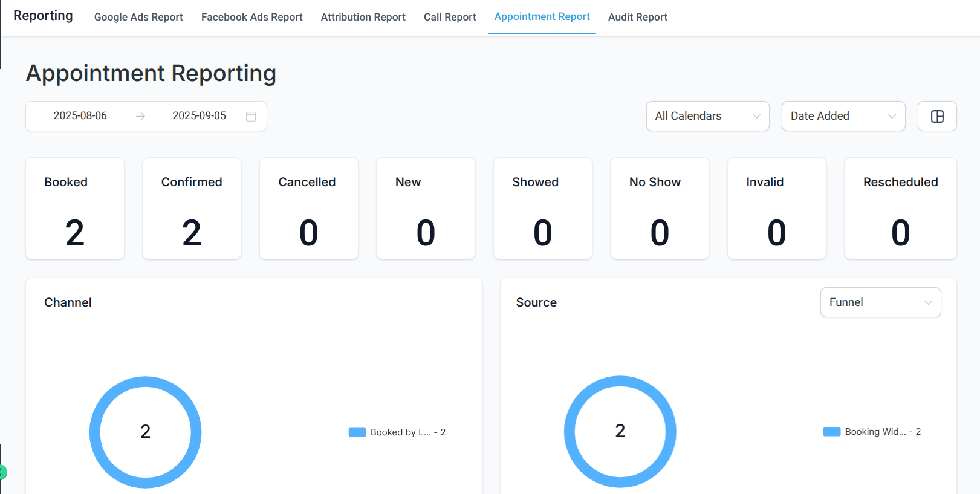Click the Channel panel title
Viewport: 980px width, 494px height.
[x=68, y=302]
